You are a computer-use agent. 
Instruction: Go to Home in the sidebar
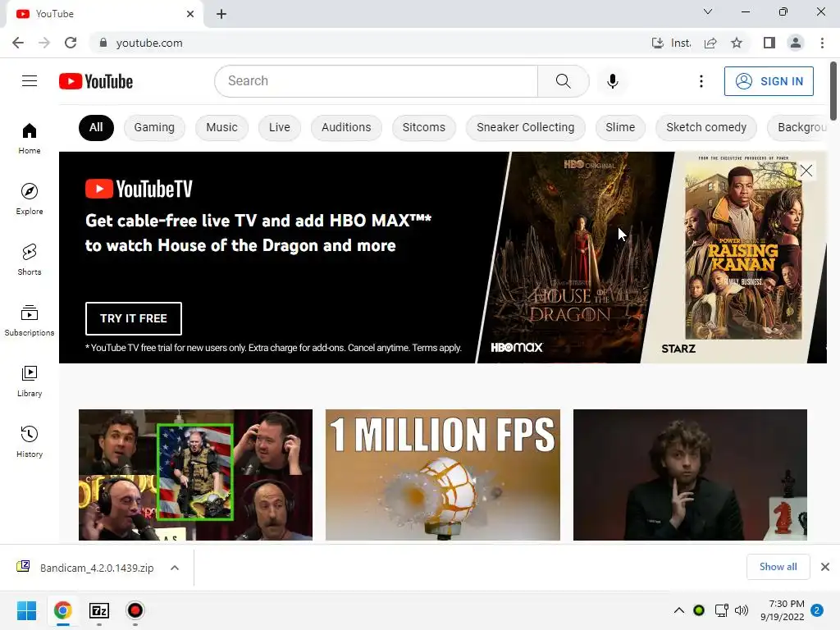click(30, 138)
